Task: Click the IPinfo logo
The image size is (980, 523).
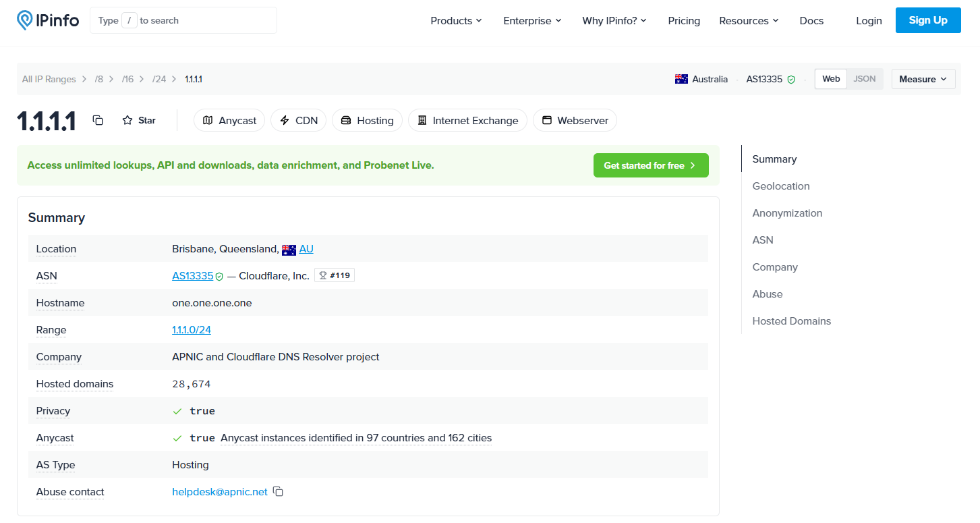Action: click(x=48, y=20)
